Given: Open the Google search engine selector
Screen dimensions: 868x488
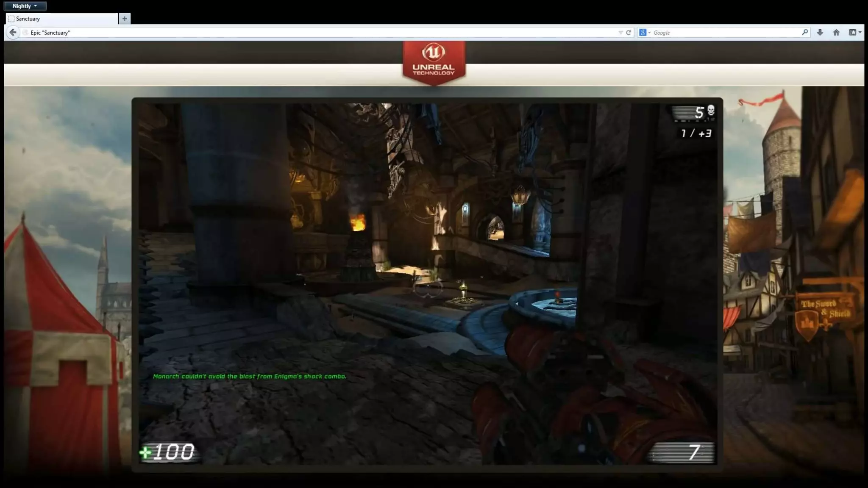Looking at the screenshot, I should click(x=645, y=33).
